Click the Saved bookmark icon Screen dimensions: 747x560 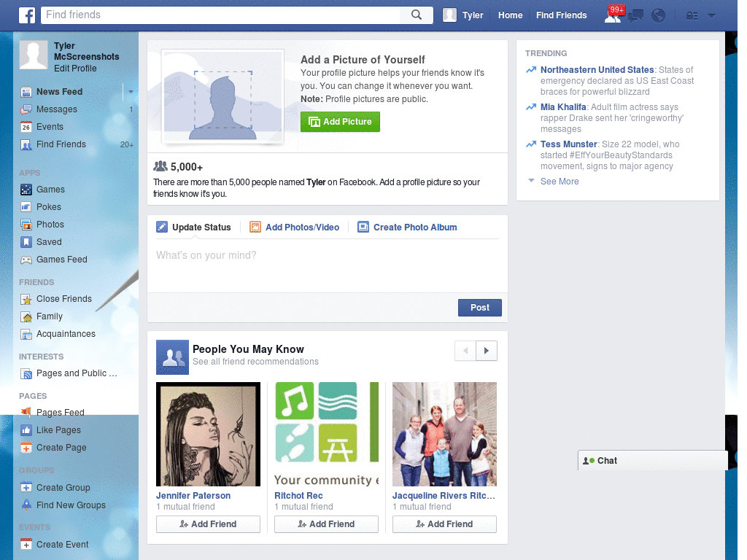tap(26, 242)
